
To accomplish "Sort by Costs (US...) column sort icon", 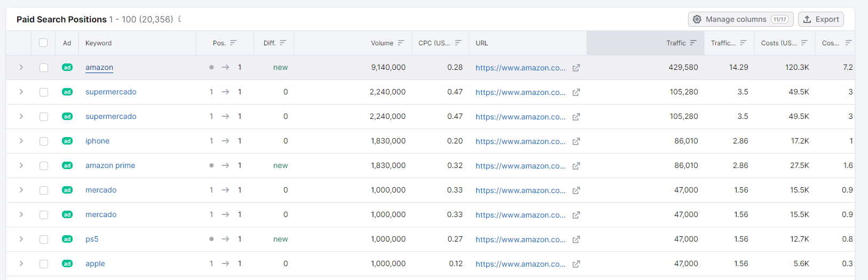I will 804,43.
